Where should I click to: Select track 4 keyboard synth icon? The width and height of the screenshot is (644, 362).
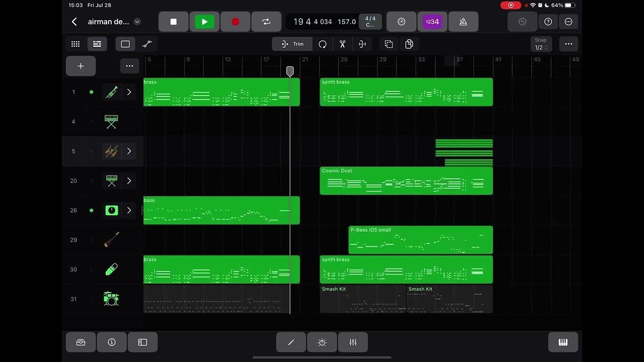tap(111, 122)
